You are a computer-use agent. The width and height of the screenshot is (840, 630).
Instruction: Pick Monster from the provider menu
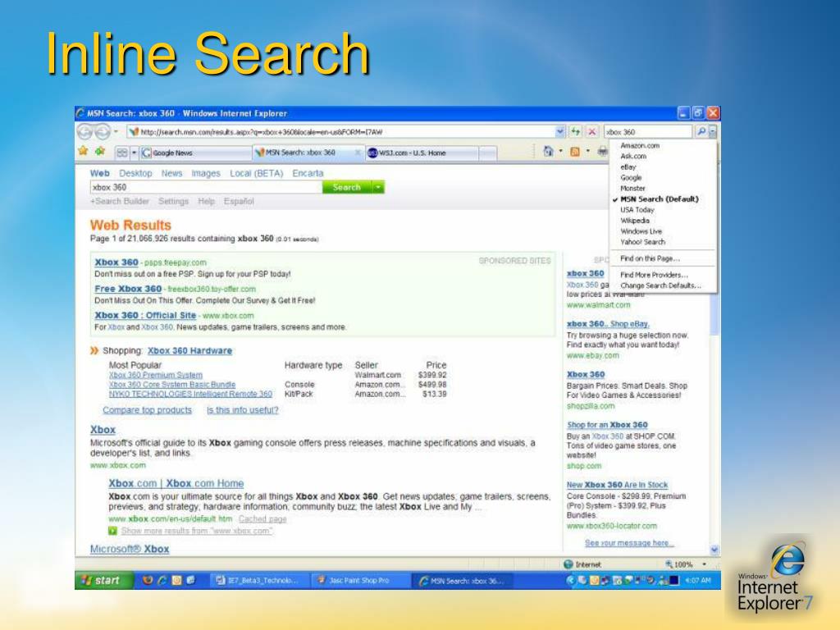(632, 189)
